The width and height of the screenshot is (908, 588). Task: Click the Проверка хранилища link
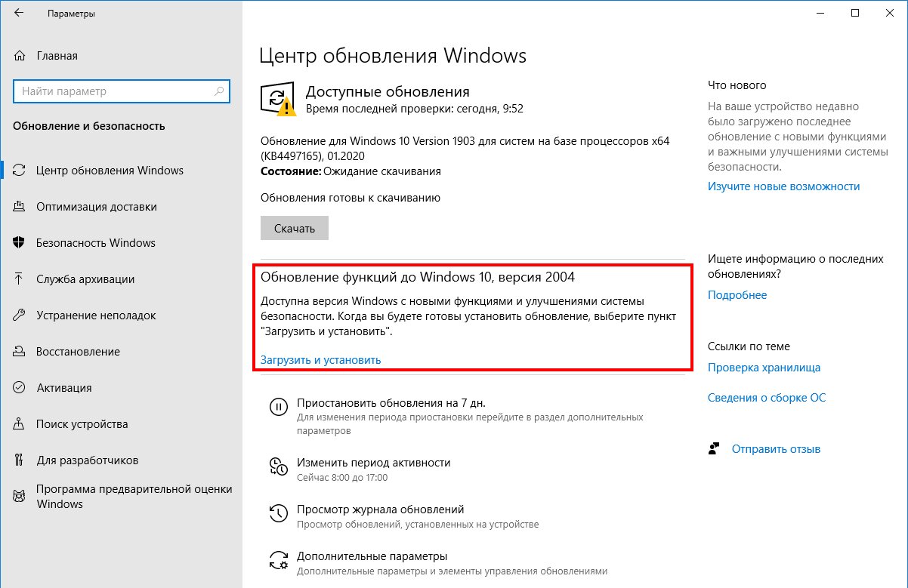764,368
